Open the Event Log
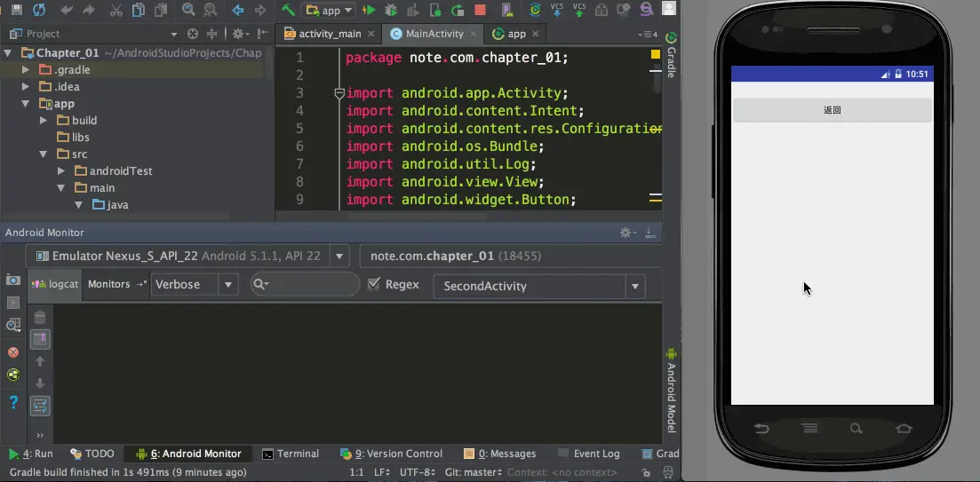 point(588,454)
